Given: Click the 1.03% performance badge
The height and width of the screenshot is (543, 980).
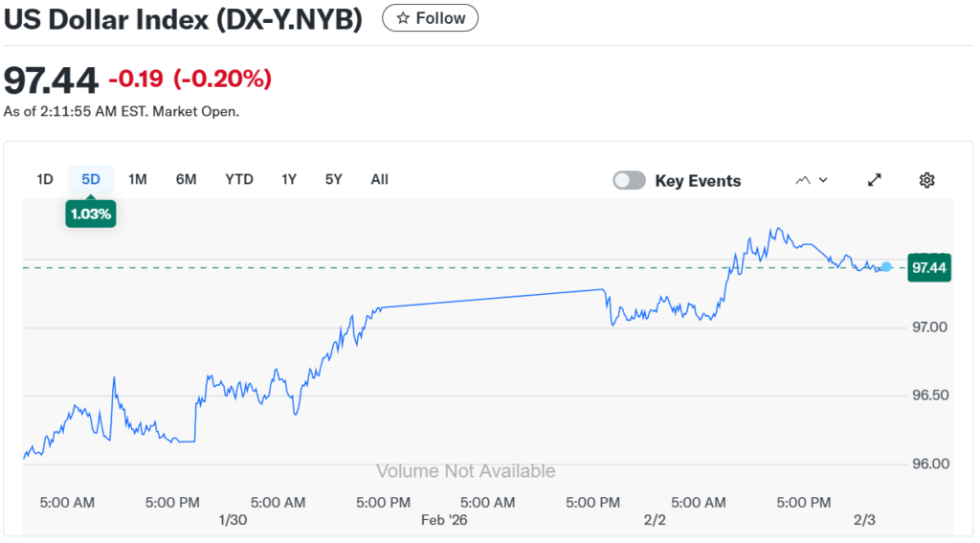Looking at the screenshot, I should pyautogui.click(x=90, y=215).
